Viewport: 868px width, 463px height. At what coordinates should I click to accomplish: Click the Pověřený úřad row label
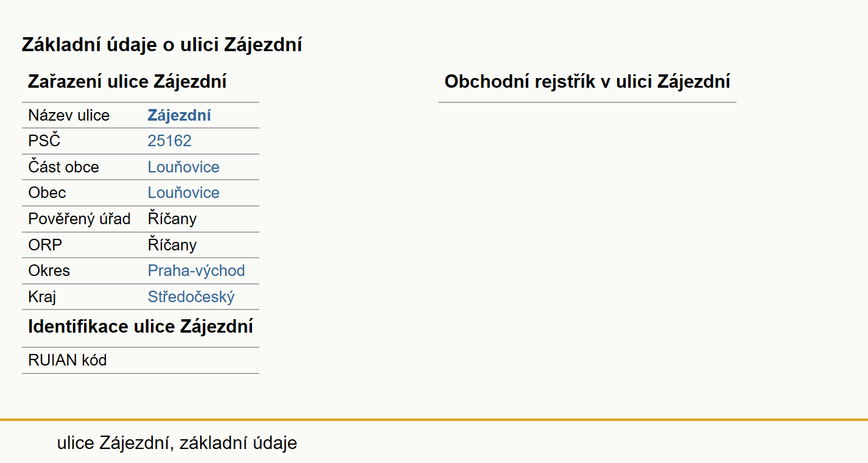tap(80, 219)
